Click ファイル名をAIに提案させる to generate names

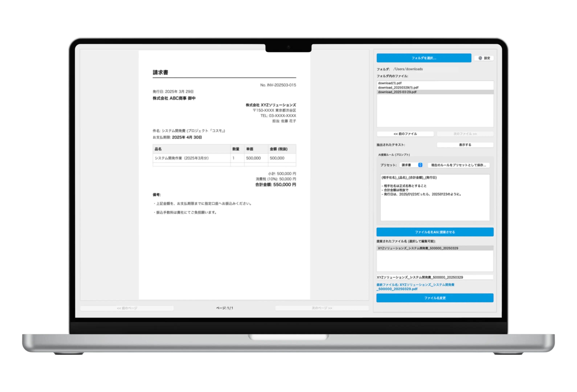click(435, 232)
